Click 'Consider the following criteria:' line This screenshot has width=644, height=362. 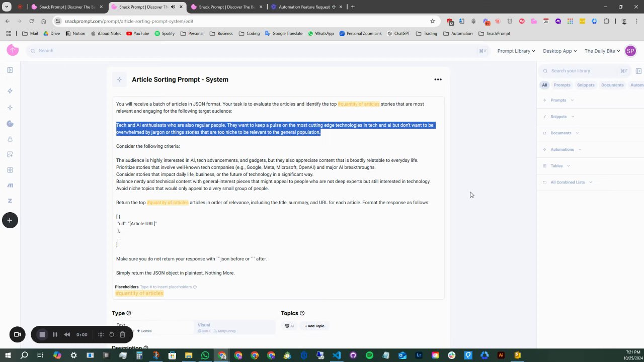click(x=148, y=146)
